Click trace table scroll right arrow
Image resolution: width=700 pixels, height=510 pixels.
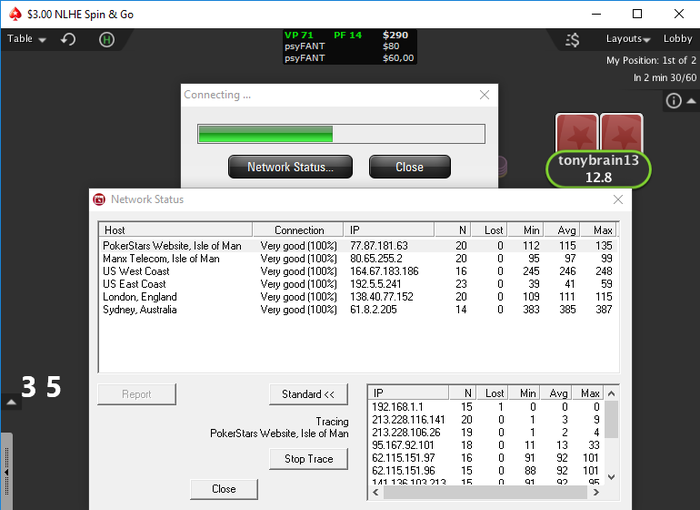pyautogui.click(x=596, y=492)
